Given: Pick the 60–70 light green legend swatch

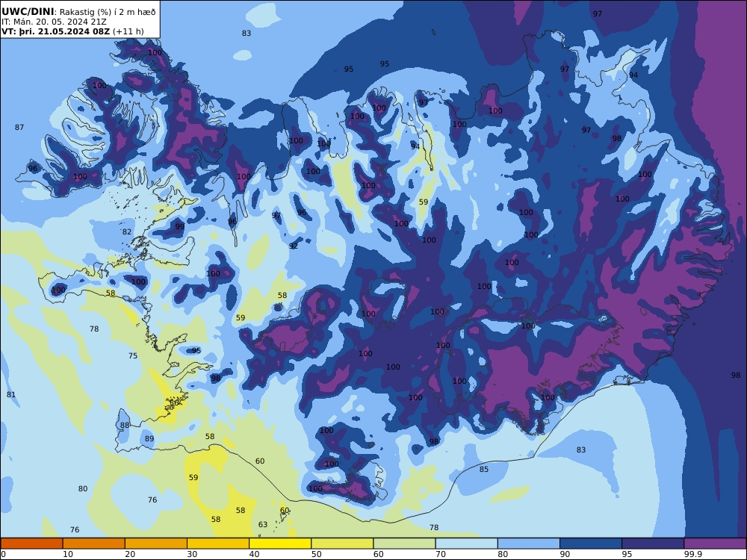Looking at the screenshot, I should click(x=404, y=544).
